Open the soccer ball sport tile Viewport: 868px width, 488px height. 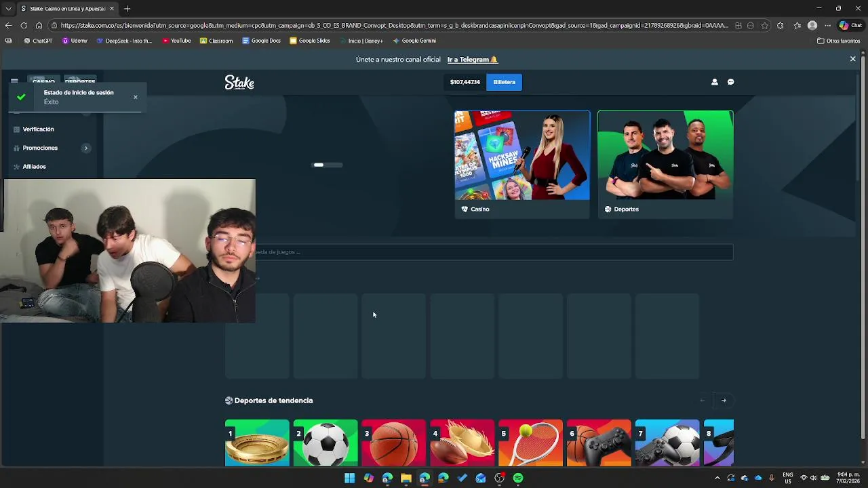(x=325, y=443)
